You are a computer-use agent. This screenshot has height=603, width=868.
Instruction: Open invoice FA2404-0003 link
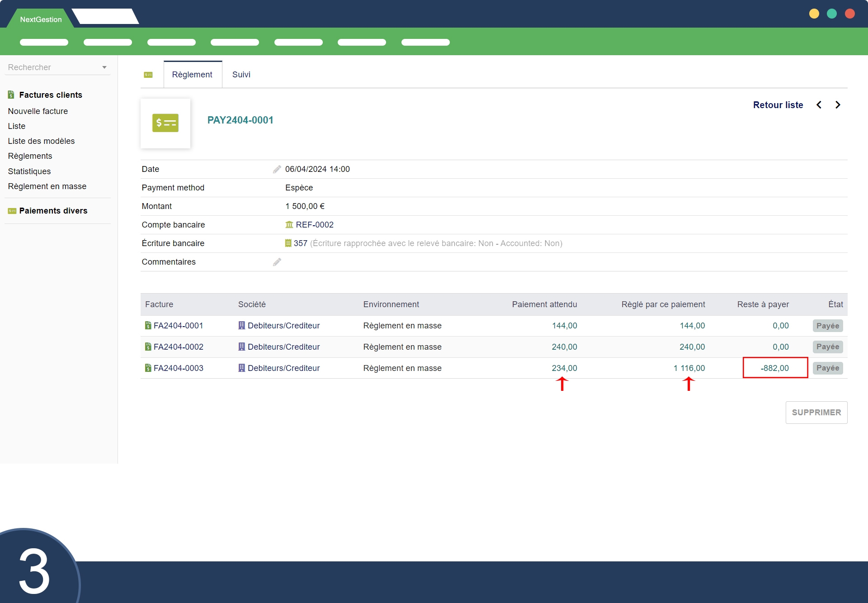point(178,368)
